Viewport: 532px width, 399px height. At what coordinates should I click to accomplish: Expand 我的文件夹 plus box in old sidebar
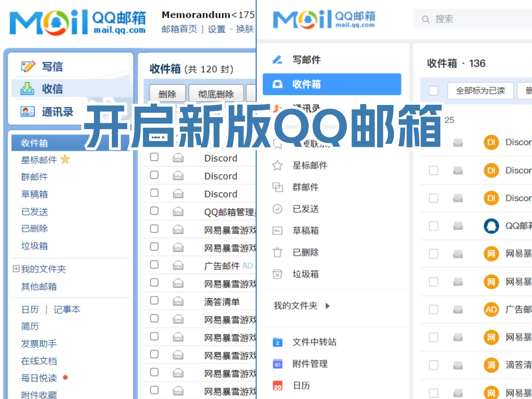point(16,269)
